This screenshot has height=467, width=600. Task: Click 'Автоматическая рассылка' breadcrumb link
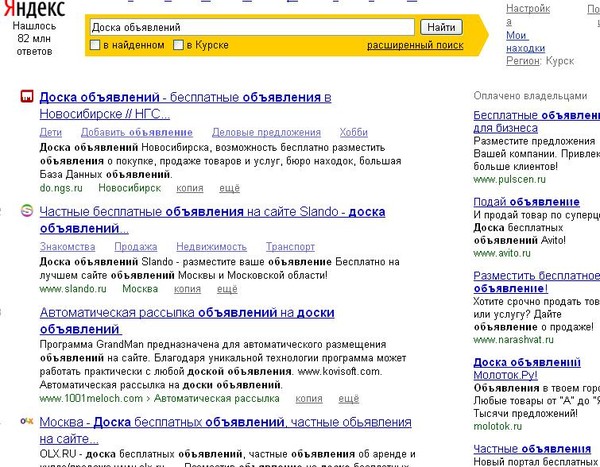click(217, 398)
